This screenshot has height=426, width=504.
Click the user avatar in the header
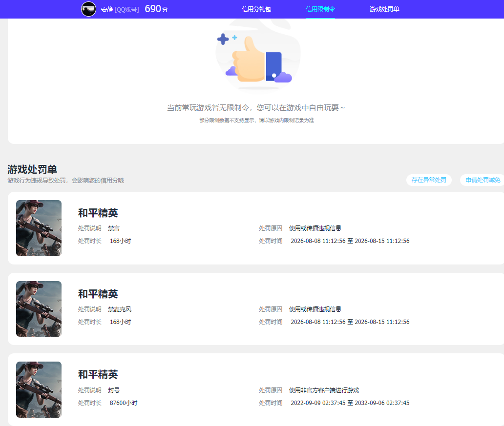coord(88,9)
